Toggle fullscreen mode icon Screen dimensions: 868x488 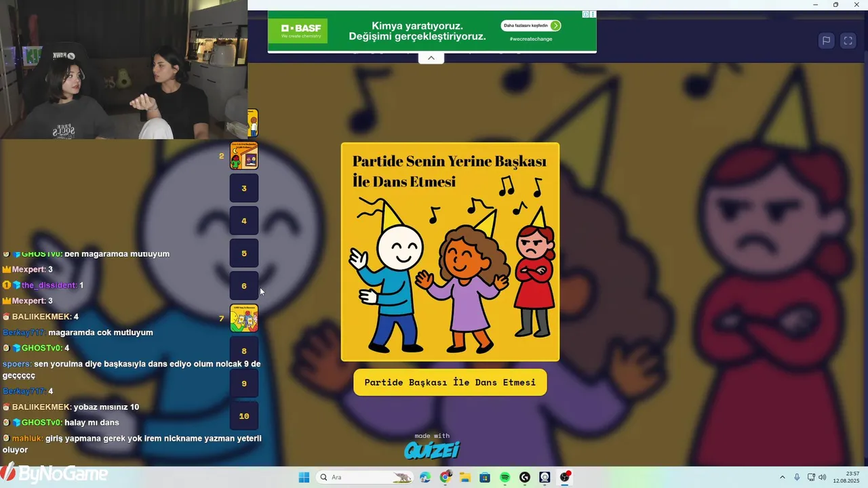pyautogui.click(x=848, y=41)
